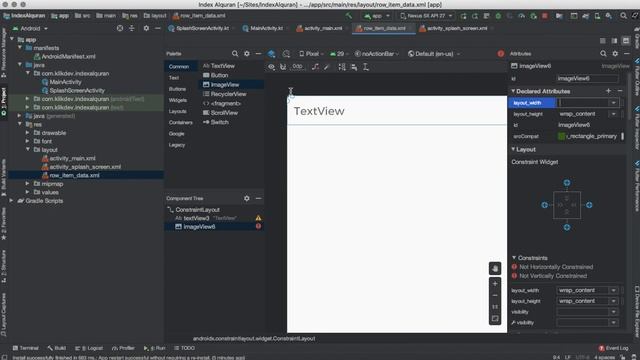Toggle the view options eye icon

tap(271, 67)
